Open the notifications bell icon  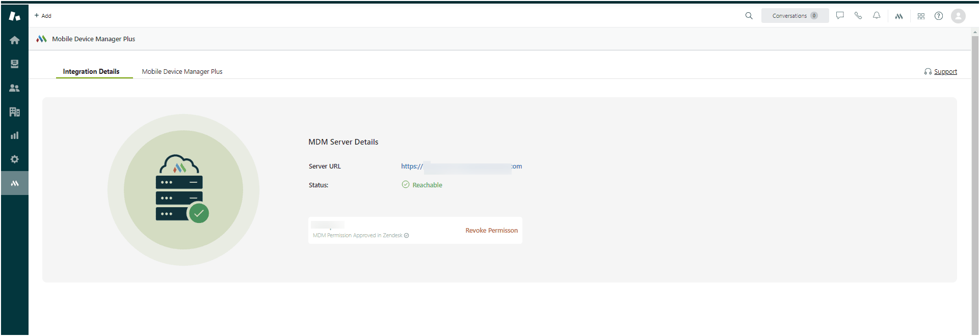(877, 16)
